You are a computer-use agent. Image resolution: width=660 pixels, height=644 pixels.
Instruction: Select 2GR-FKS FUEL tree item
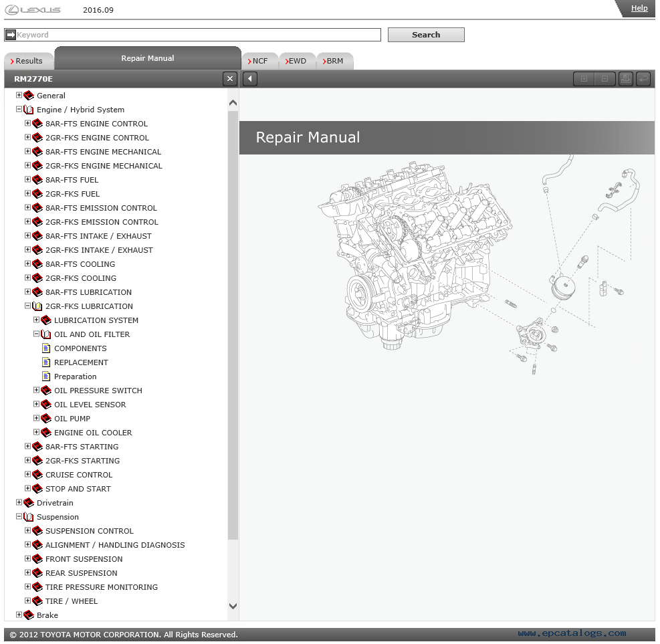click(x=72, y=194)
